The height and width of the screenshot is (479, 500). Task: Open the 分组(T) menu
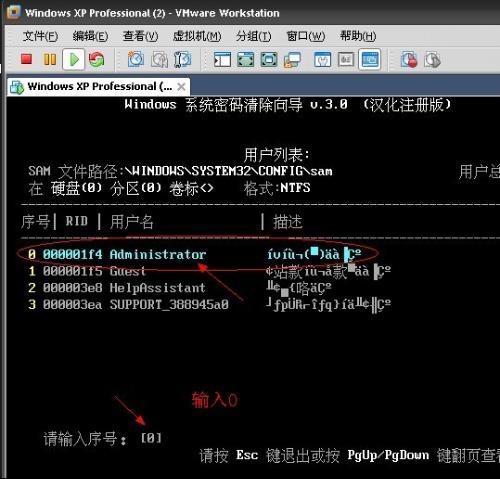click(x=254, y=36)
